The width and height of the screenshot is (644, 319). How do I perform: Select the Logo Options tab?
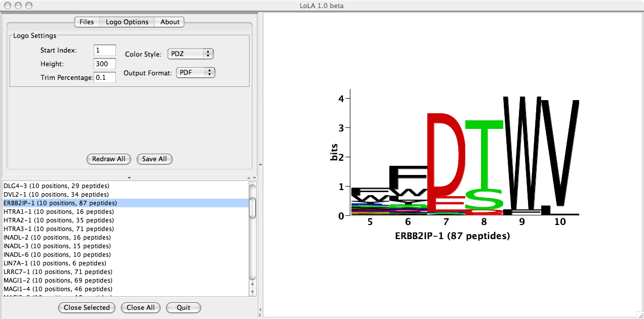coord(127,22)
